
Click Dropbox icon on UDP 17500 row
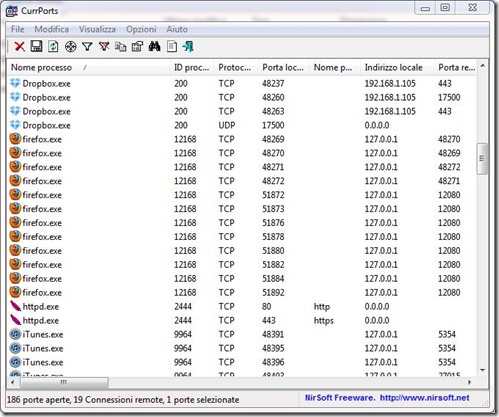coord(15,125)
